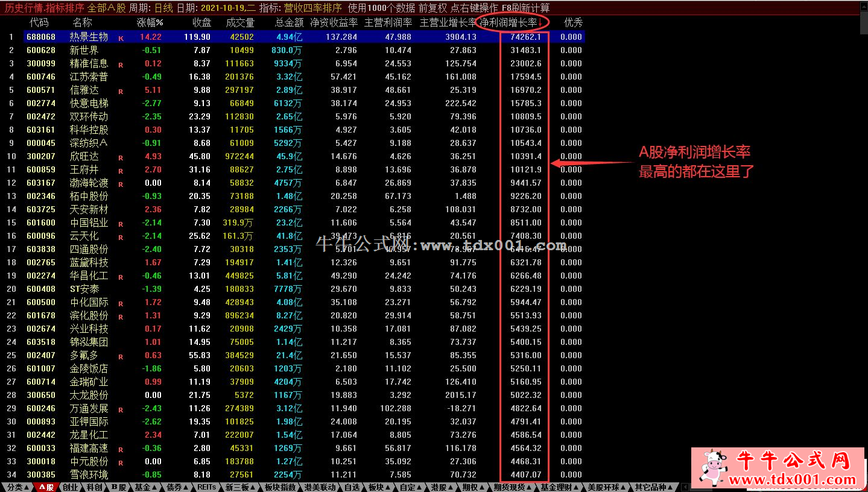Viewport: 868px width, 492px height.
Task: Select the 柘中股份 stock name
Action: 89,196
